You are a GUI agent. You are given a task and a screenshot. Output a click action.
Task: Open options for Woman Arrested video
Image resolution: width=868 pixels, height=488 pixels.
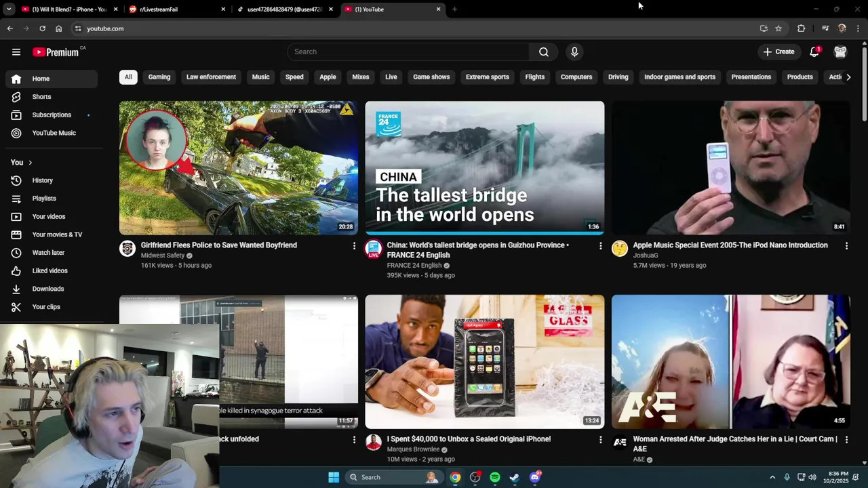tap(846, 439)
